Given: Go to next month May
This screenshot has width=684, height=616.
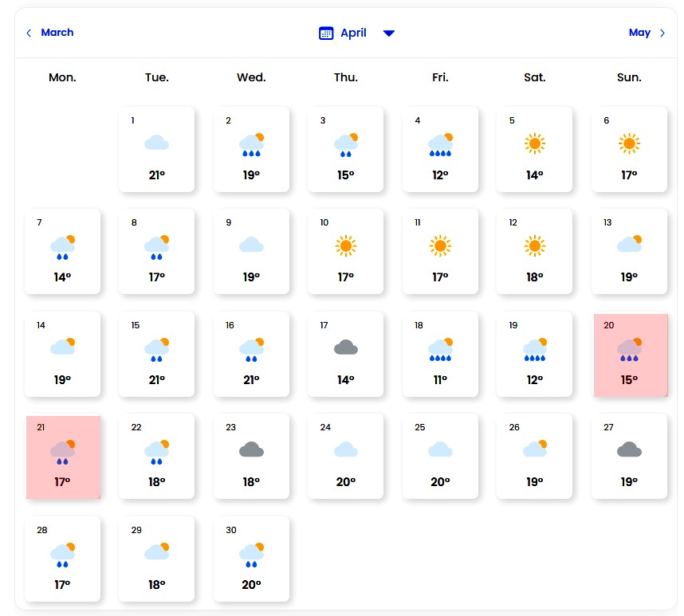Looking at the screenshot, I should (639, 33).
